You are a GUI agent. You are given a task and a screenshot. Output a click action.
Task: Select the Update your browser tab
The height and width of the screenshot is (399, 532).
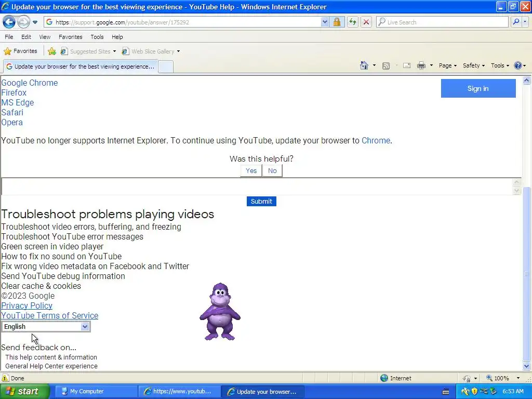coord(81,66)
